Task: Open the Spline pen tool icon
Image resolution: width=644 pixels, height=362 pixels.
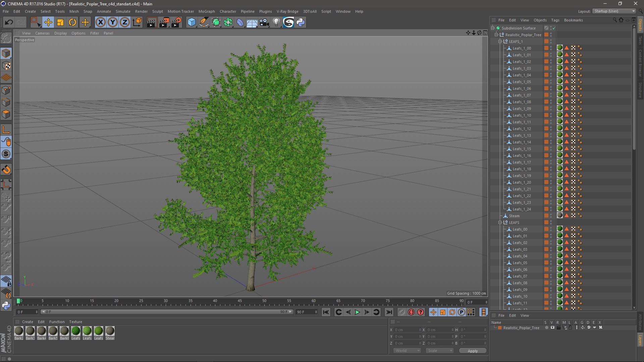Action: click(x=204, y=22)
